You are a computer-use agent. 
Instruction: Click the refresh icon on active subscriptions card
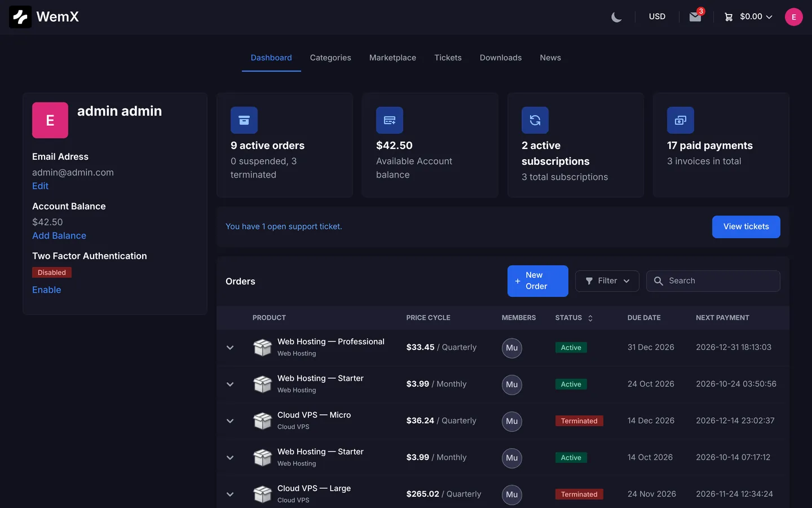pos(535,120)
